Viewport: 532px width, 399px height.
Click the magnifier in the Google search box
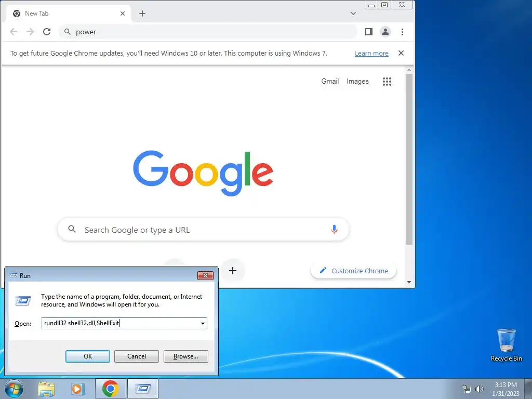[72, 229]
